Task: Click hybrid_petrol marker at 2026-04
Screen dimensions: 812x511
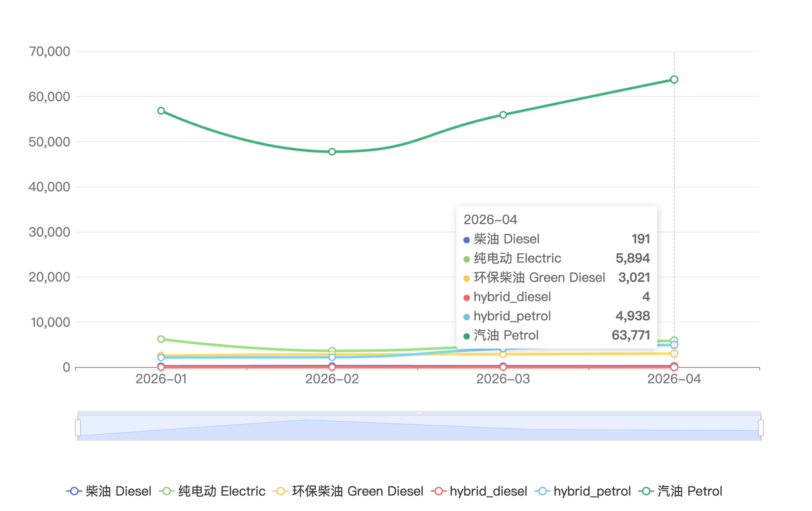Action: 674,345
